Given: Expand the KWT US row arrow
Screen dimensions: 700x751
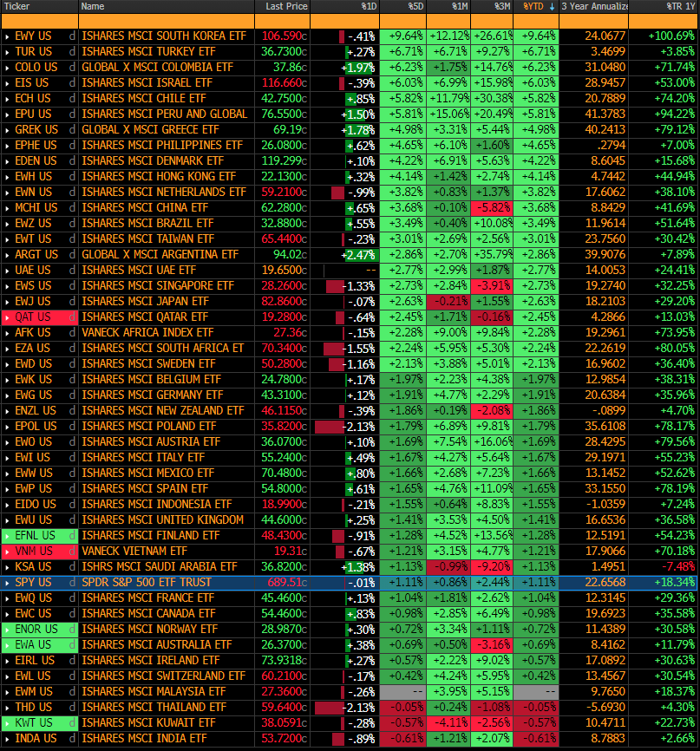Looking at the screenshot, I should (x=7, y=723).
